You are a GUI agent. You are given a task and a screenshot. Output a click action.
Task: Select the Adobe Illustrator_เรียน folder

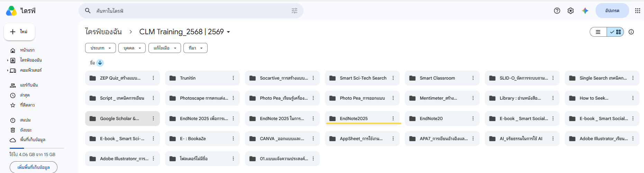602,138
